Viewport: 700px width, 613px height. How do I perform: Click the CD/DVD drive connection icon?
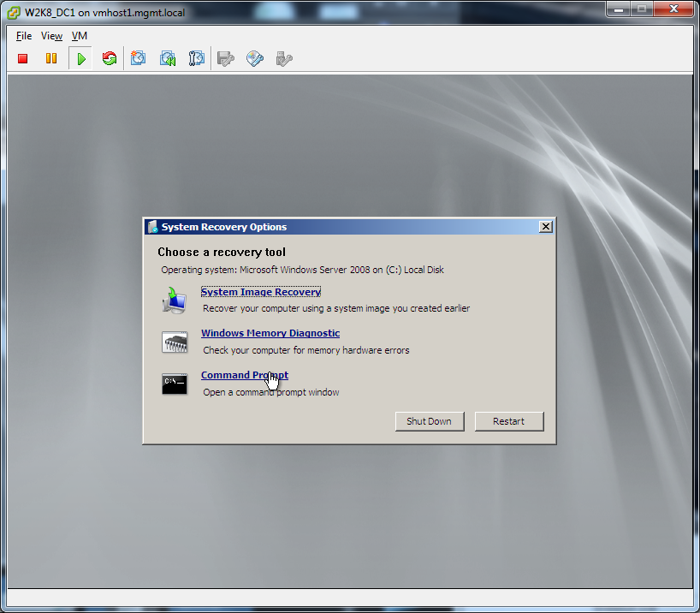pyautogui.click(x=254, y=58)
